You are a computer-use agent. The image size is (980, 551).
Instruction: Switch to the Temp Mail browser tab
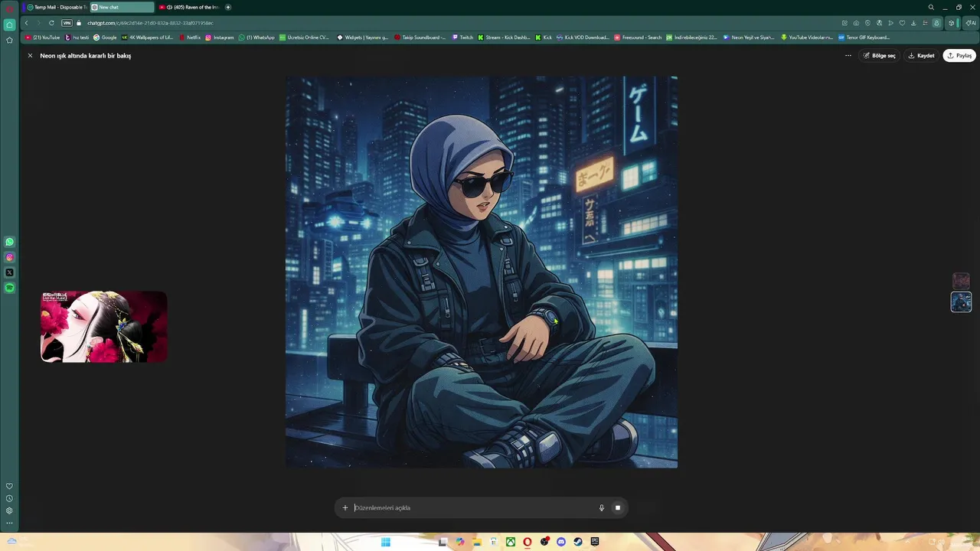click(55, 7)
